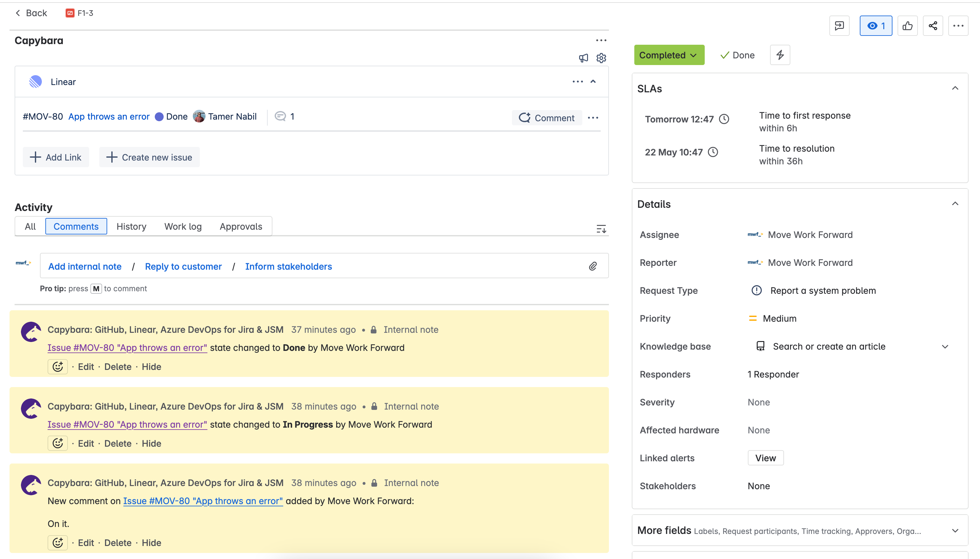Click the 1 Responder value

[773, 374]
